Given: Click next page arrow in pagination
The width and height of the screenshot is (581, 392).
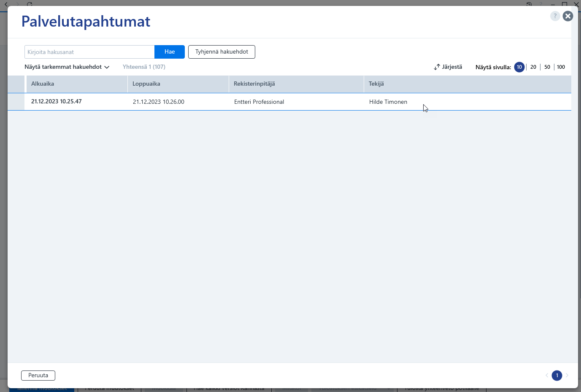Looking at the screenshot, I should tap(567, 376).
